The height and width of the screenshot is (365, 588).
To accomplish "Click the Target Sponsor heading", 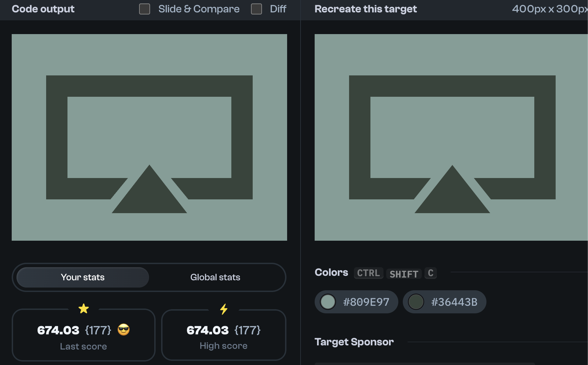I will pos(354,342).
